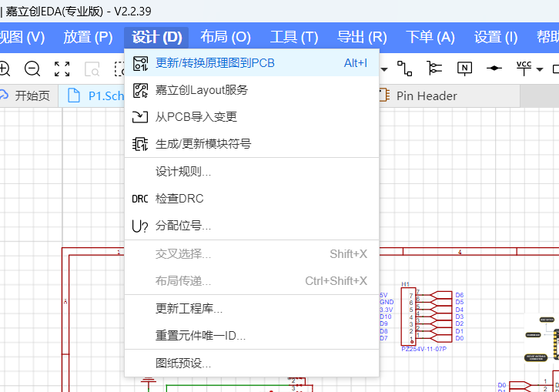Click the 5V net label near H1
Image resolution: width=559 pixels, height=392 pixels.
coord(383,295)
